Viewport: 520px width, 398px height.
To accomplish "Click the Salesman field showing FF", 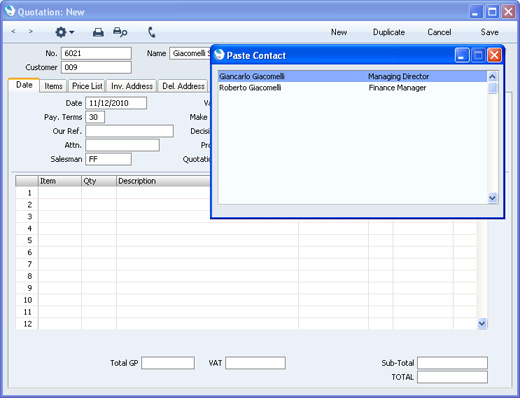I will [108, 159].
